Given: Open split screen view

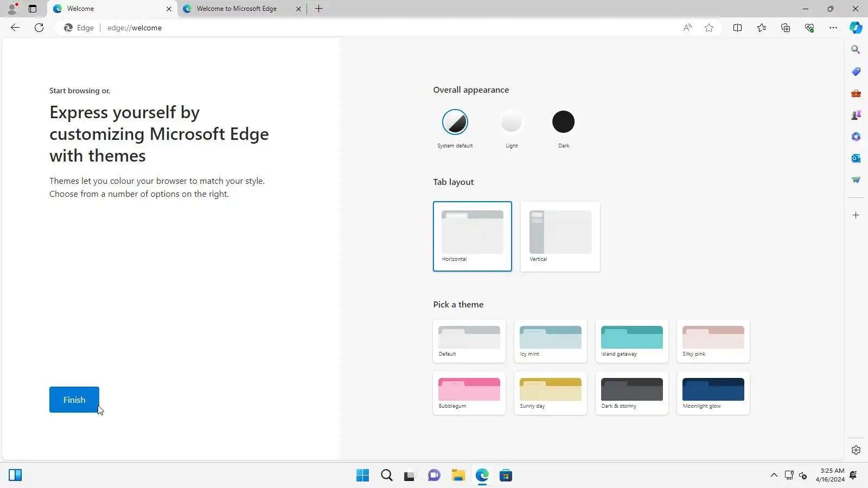Looking at the screenshot, I should pyautogui.click(x=737, y=28).
